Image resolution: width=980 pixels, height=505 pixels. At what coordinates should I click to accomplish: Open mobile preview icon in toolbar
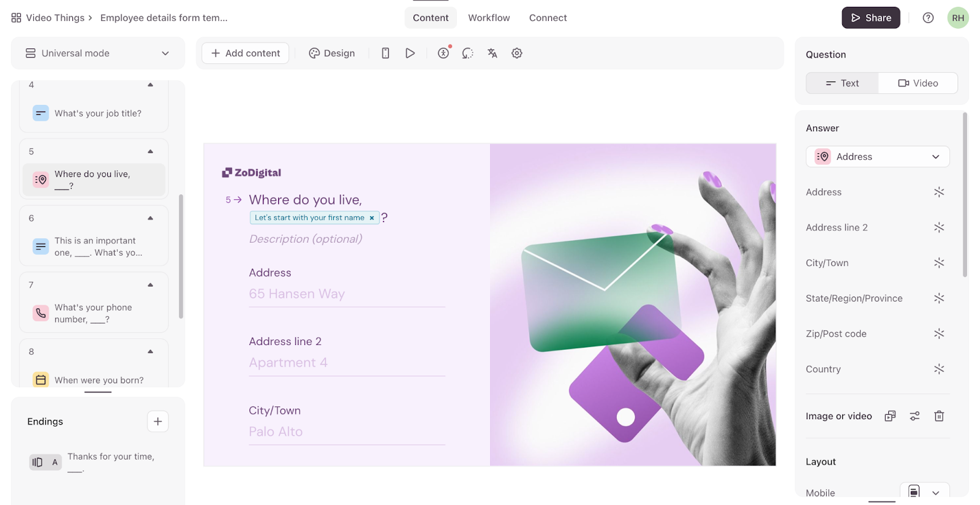coord(385,53)
